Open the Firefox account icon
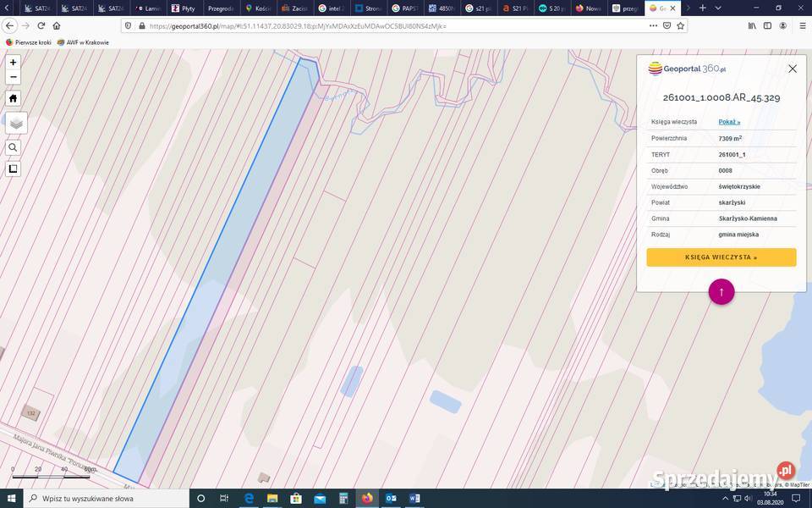 click(783, 25)
